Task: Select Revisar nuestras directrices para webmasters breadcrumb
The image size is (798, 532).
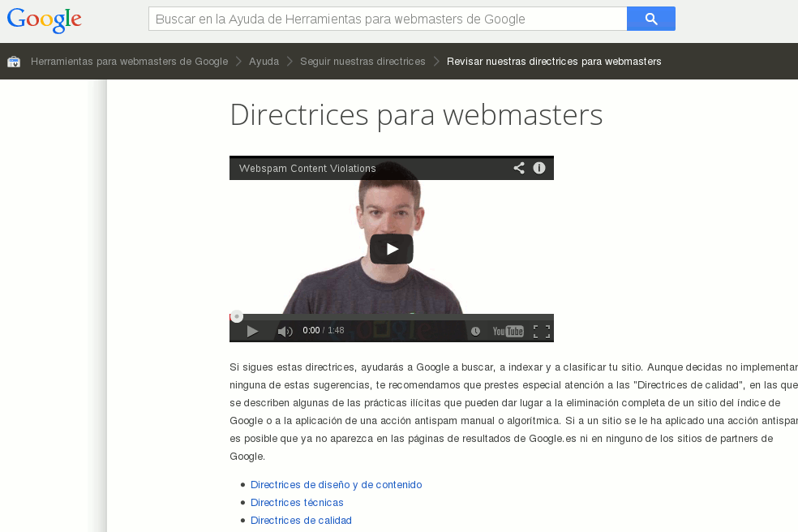Action: [x=554, y=62]
